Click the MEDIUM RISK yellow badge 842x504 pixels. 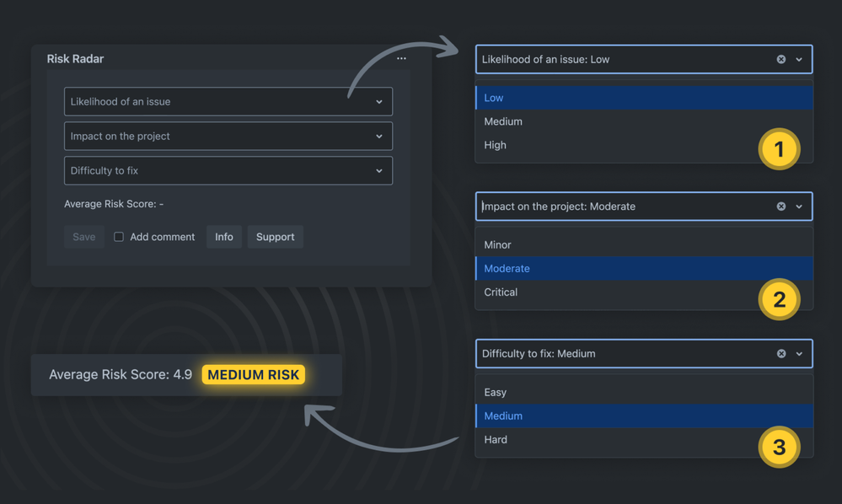254,375
